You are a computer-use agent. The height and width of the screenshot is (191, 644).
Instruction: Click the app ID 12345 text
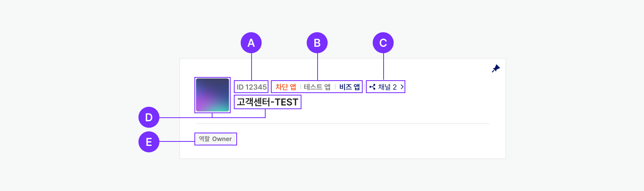(252, 87)
